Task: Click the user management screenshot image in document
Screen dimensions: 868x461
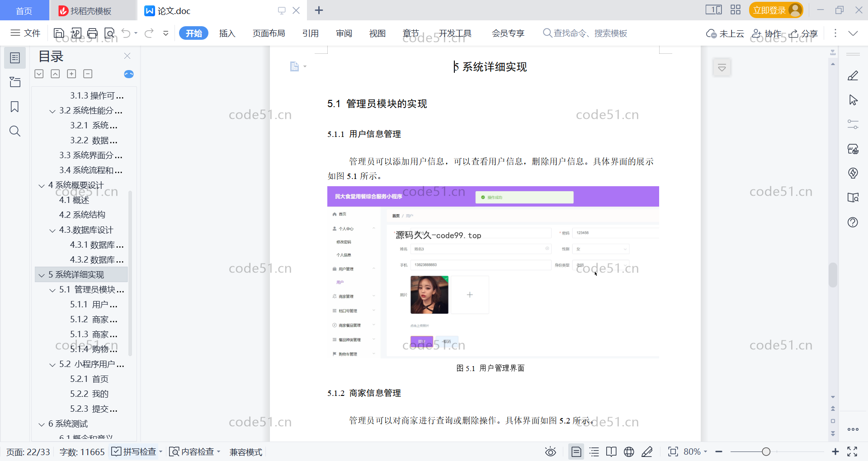Action: pos(493,272)
